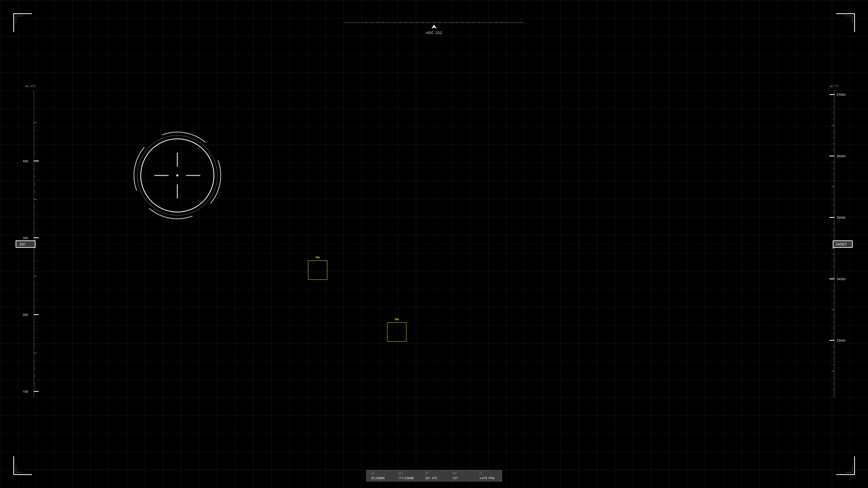Image resolution: width=868 pixels, height=488 pixels.
Task: Click the 34567 altitude readout box
Action: (x=842, y=244)
